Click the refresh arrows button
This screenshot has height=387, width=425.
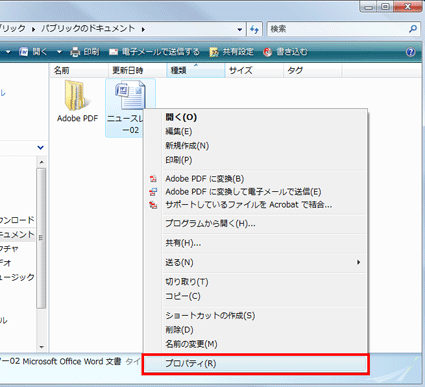pos(254,29)
